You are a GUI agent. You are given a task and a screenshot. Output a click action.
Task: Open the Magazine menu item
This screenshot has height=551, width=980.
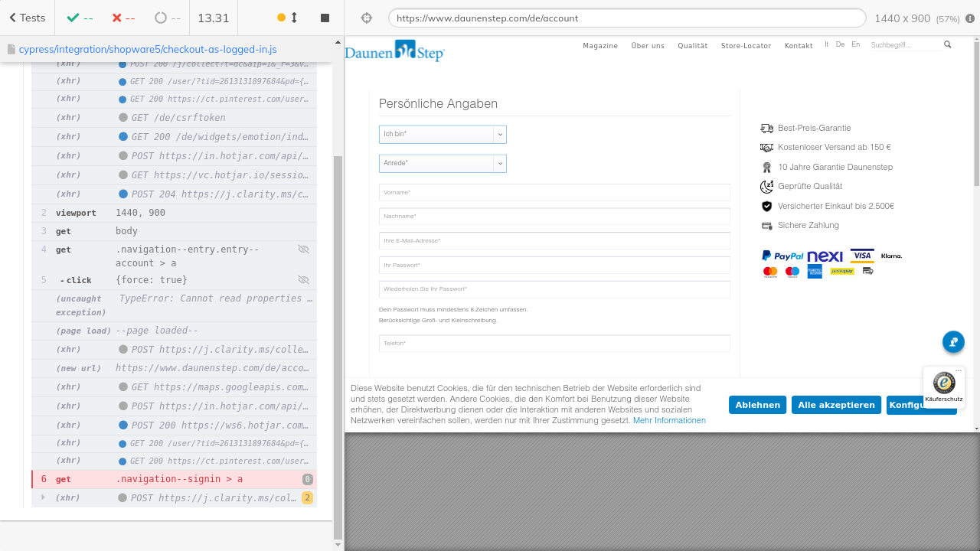(x=599, y=46)
